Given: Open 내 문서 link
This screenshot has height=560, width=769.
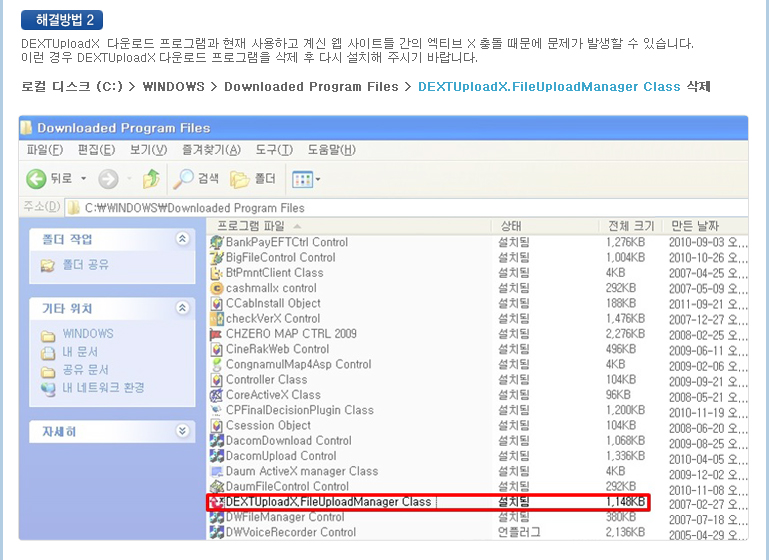Looking at the screenshot, I should [80, 352].
